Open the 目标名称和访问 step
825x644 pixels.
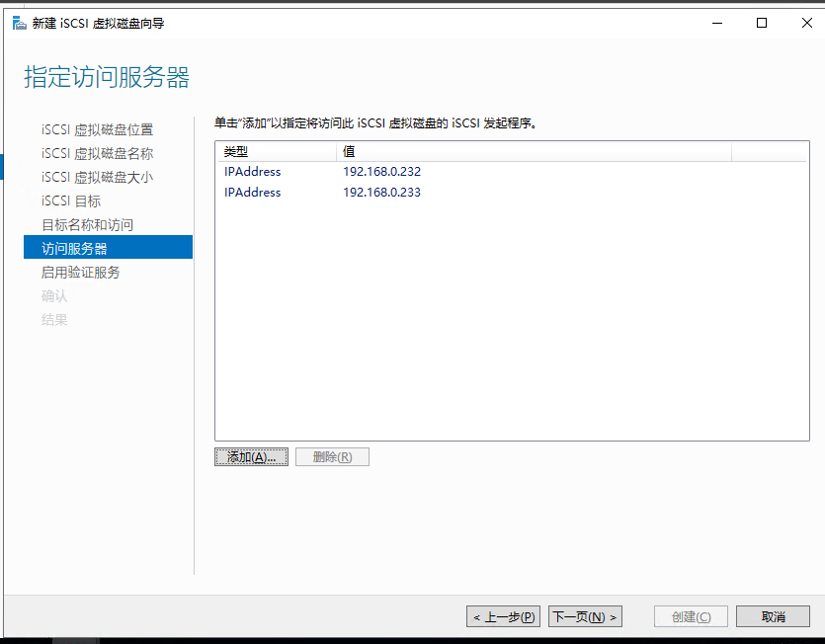(x=87, y=224)
